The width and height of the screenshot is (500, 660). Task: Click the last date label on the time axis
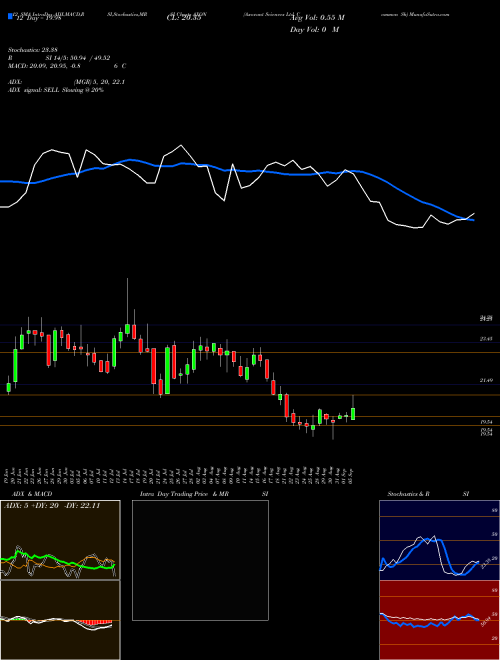point(351,476)
